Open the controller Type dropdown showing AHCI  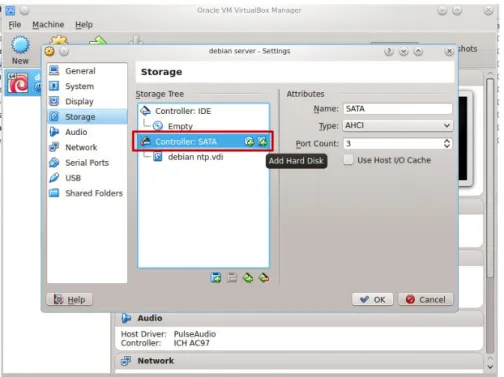tap(398, 126)
